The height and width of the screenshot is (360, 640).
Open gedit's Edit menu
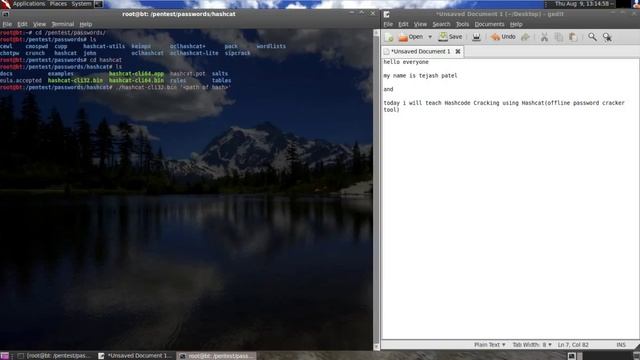tap(403, 24)
